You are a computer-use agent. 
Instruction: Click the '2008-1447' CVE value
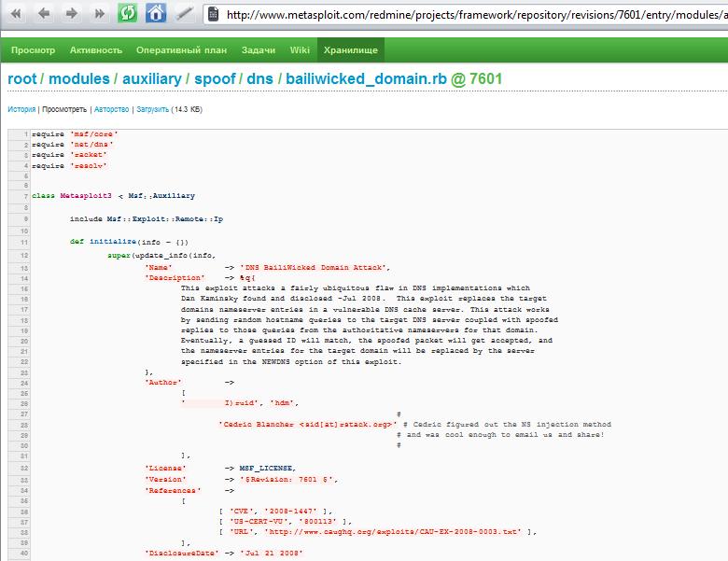(x=291, y=512)
